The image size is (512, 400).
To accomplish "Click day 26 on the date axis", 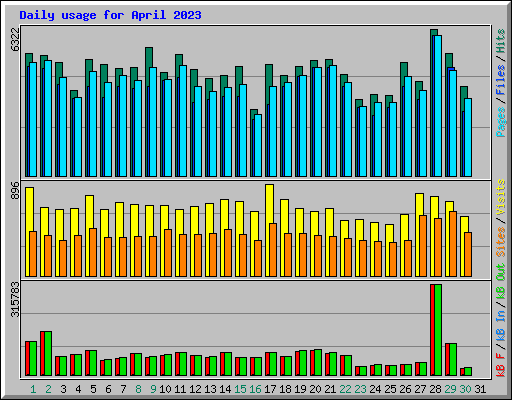I will (x=405, y=389).
